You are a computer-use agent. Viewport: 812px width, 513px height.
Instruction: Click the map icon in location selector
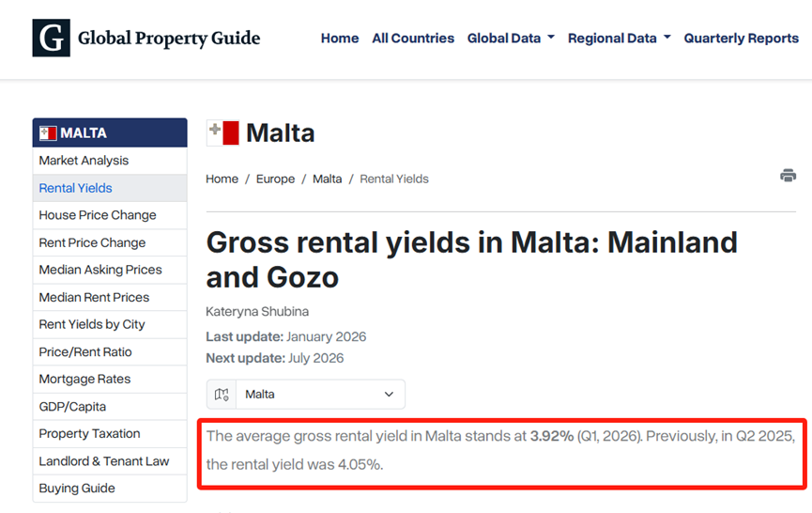(x=222, y=395)
